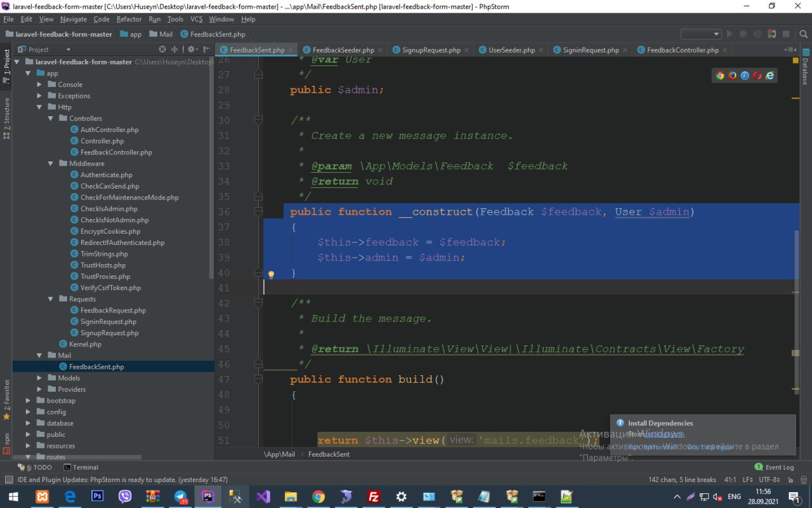Click the Opera browser preview icon
Image resolution: width=812 pixels, height=508 pixels.
(x=757, y=76)
